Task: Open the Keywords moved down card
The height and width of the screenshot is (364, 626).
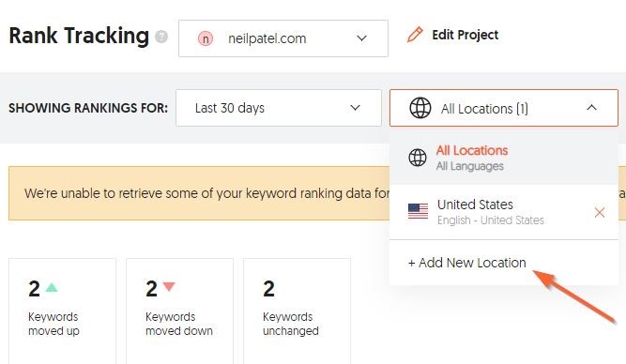Action: tap(179, 311)
